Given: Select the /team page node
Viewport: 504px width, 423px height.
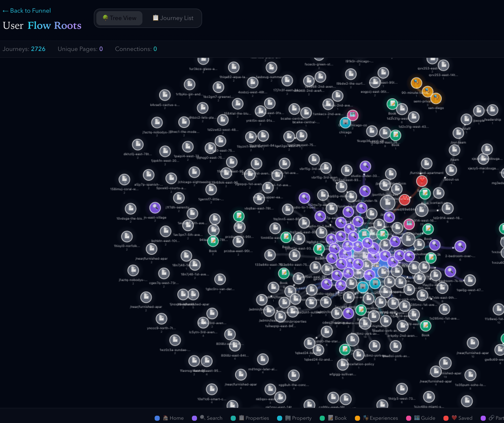Looking at the screenshot, I should (454, 150).
